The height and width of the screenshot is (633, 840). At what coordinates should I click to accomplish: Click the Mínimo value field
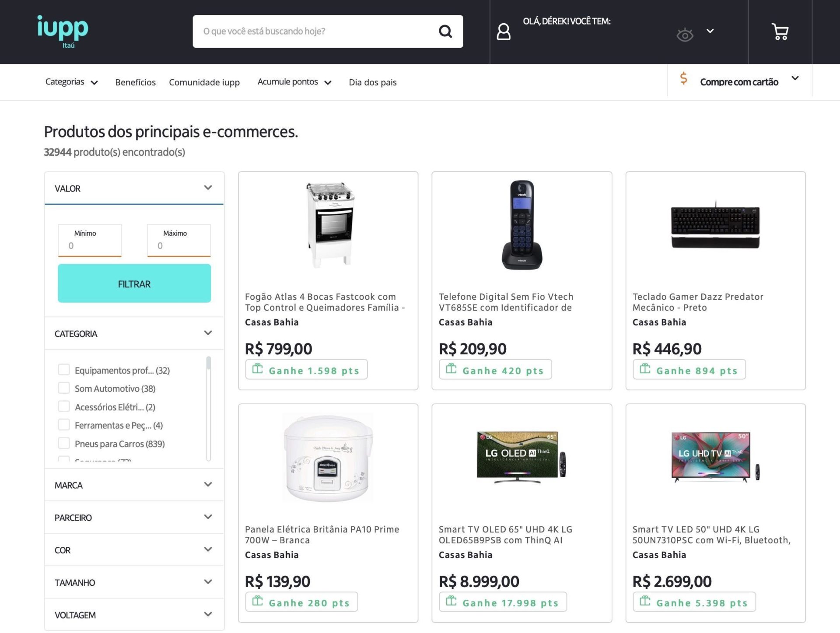point(90,240)
